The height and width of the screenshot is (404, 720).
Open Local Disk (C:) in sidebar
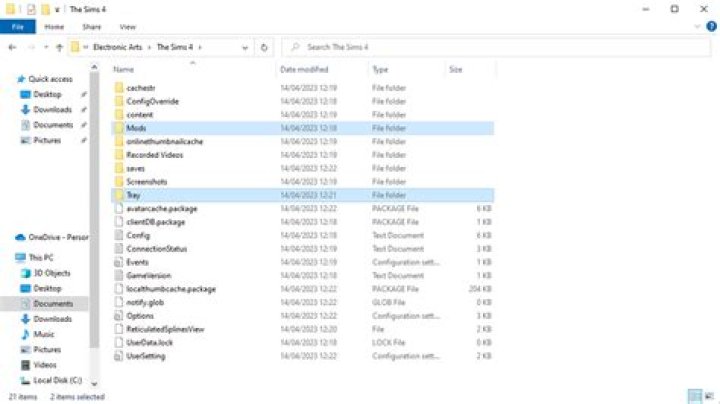pyautogui.click(x=59, y=380)
